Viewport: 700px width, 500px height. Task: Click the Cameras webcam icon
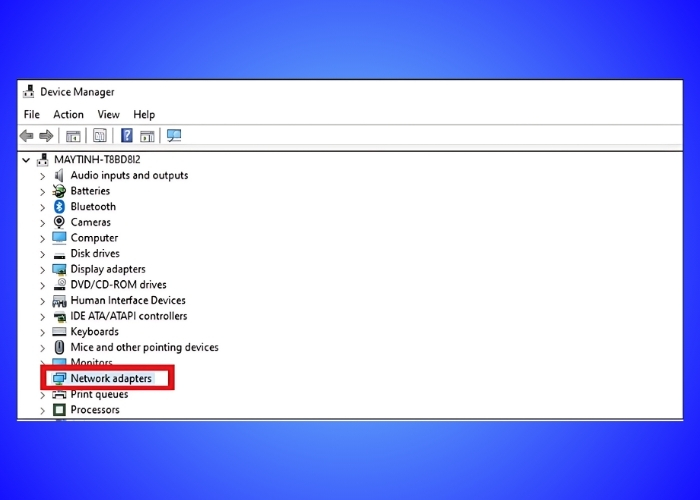pyautogui.click(x=59, y=222)
